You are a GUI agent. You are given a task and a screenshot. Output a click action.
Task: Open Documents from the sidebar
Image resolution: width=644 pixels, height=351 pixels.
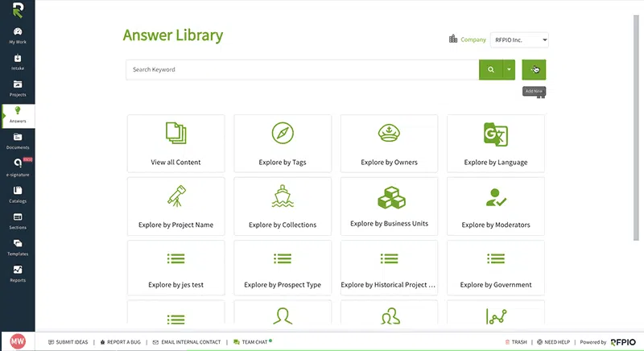point(18,141)
